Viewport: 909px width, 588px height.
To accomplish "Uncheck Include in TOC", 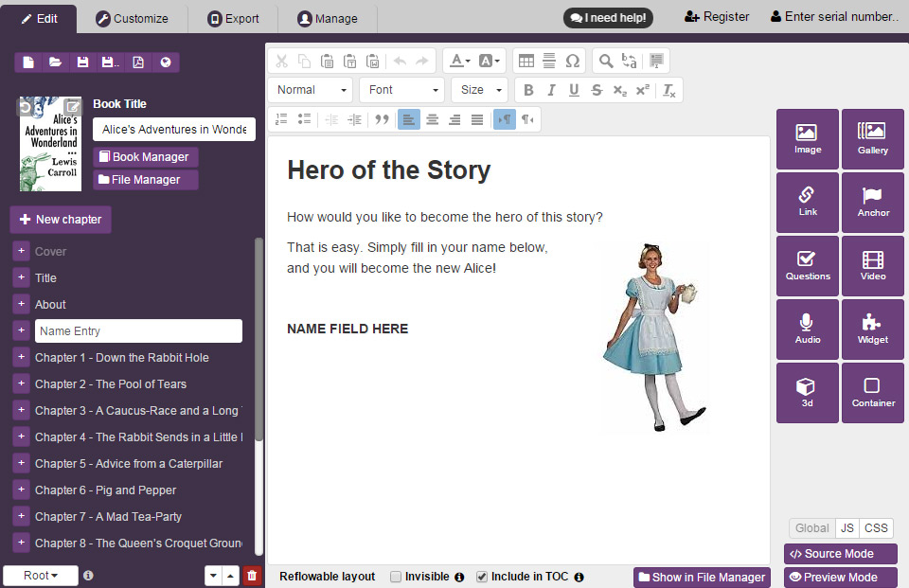I will coord(482,577).
